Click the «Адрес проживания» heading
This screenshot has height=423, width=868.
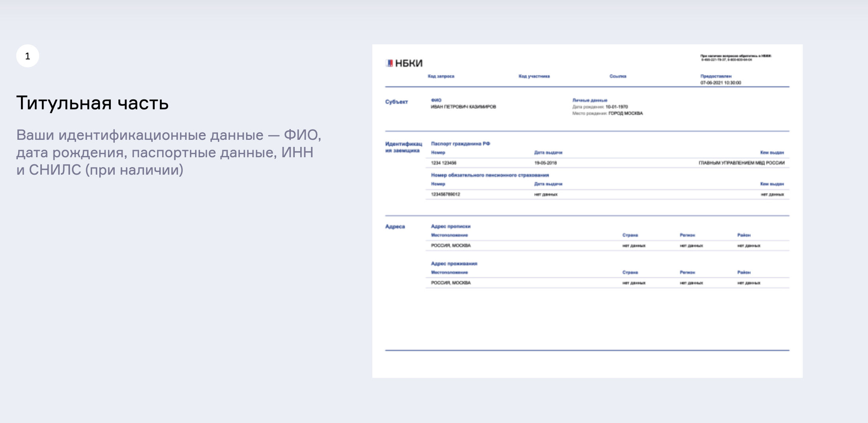point(454,264)
